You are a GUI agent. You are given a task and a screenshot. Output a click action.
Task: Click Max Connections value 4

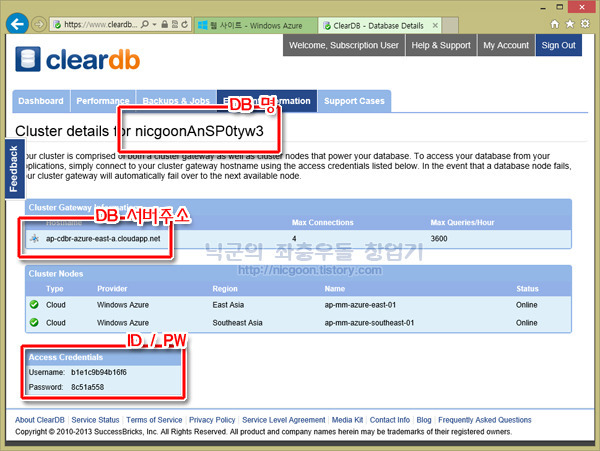coord(294,239)
